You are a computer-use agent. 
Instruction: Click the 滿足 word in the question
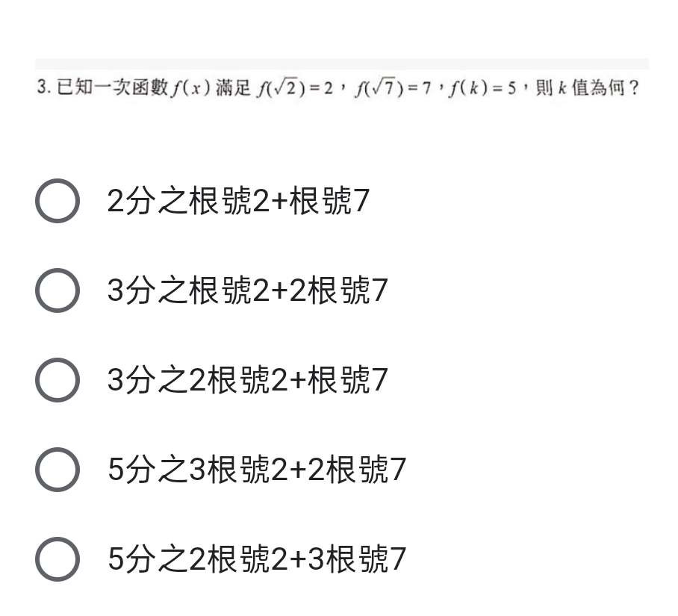pos(233,87)
